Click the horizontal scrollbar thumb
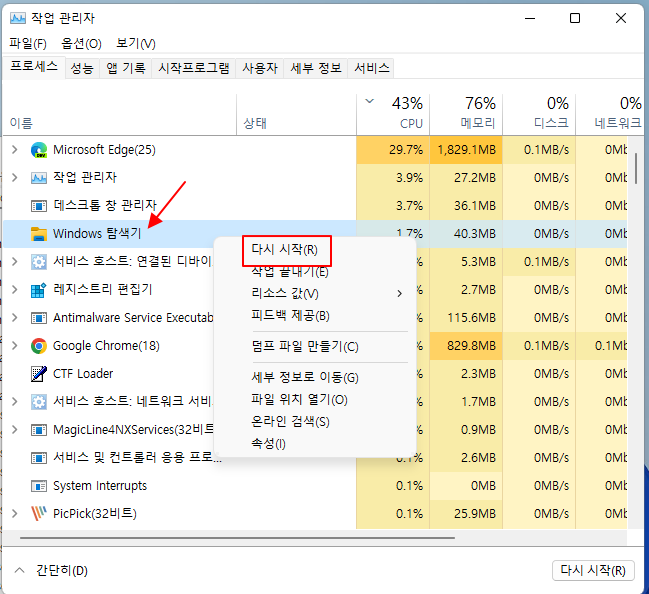649x594 pixels. coord(237,538)
